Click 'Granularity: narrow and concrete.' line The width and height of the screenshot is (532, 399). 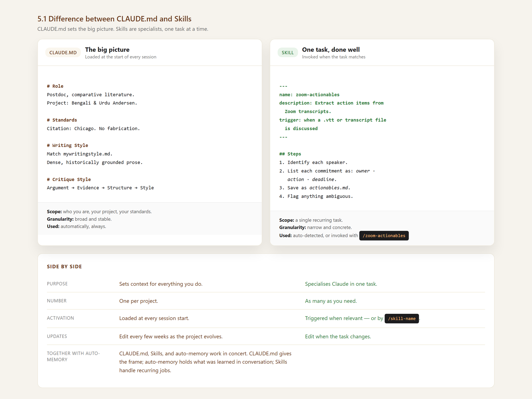(x=315, y=228)
